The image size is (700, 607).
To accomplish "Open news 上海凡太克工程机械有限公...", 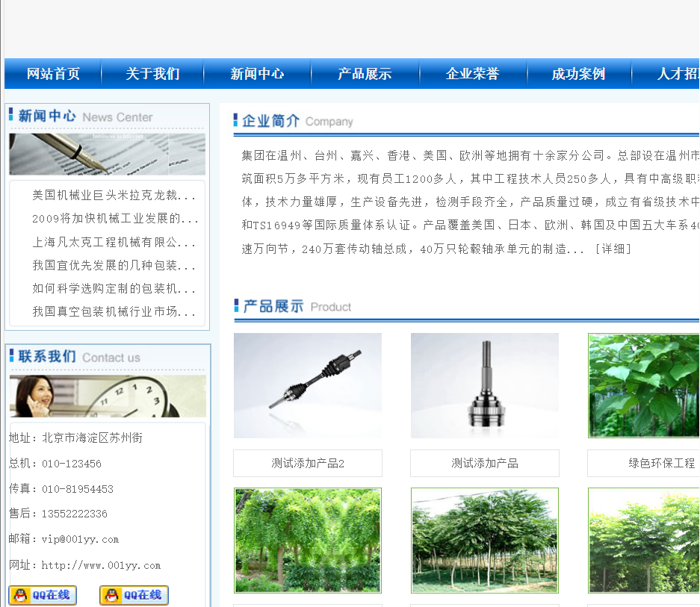I will pos(114,243).
